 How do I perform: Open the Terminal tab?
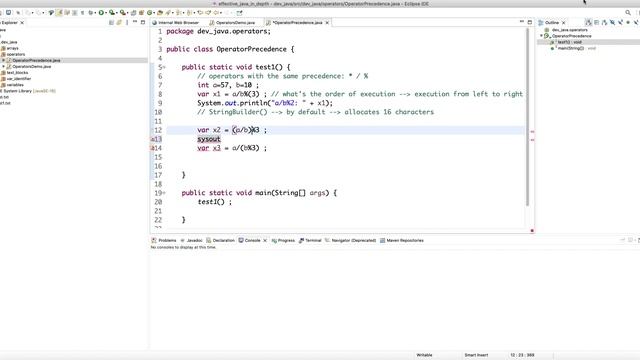tap(310, 240)
